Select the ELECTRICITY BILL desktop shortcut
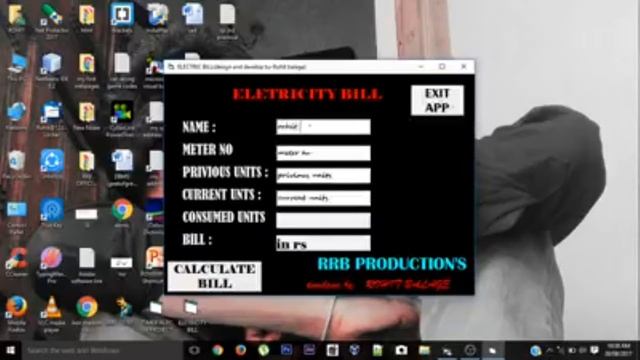Image resolution: width=640 pixels, height=360 pixels. [191, 316]
